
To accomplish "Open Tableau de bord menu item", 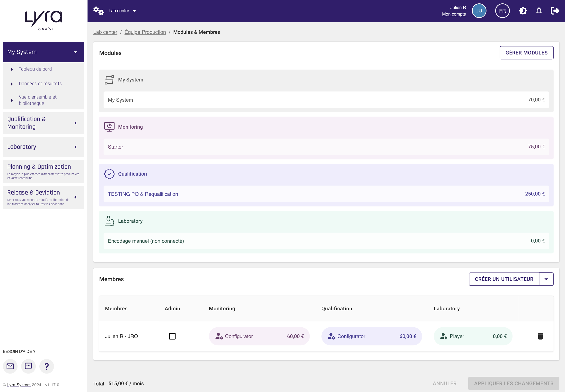I will point(35,69).
